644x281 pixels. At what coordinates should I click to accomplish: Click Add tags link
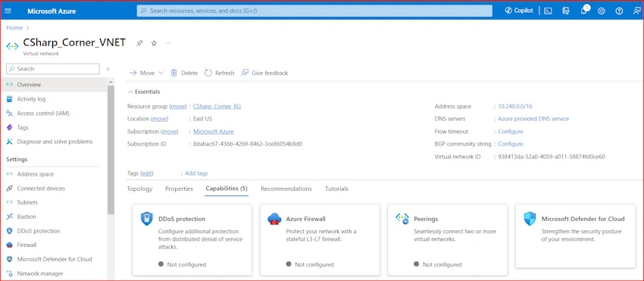(x=196, y=173)
